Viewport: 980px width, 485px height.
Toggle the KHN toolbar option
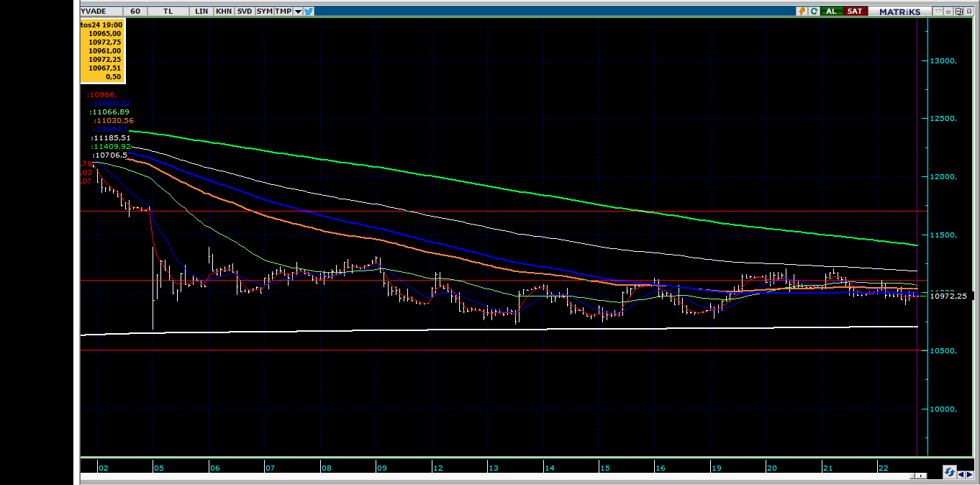pyautogui.click(x=224, y=11)
